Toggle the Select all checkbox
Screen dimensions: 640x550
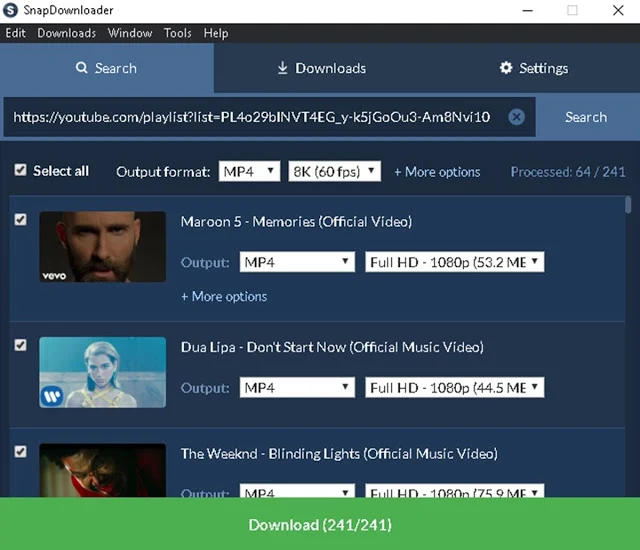[20, 170]
